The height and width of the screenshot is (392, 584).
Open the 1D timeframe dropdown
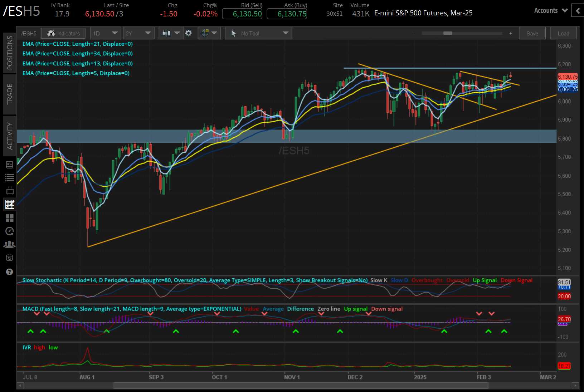coord(106,33)
